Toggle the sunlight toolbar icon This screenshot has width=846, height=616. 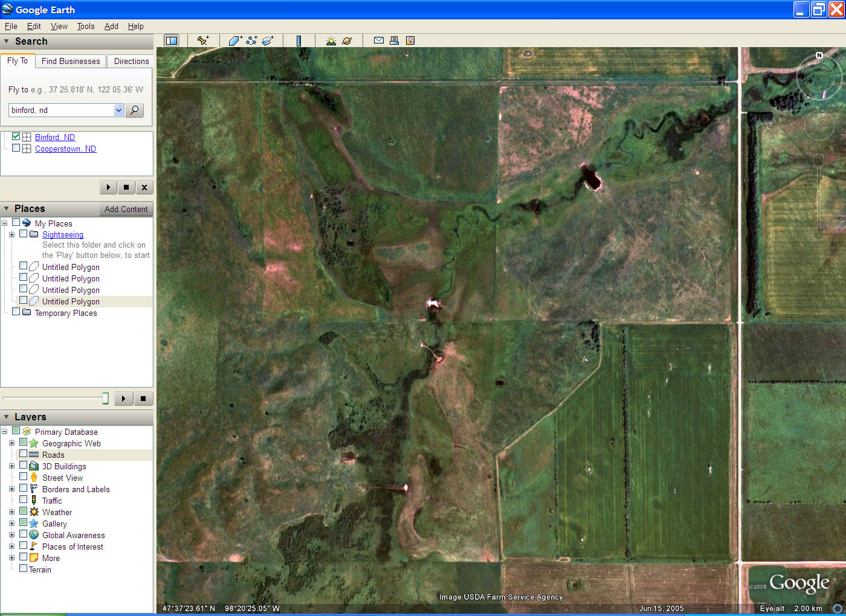click(x=331, y=40)
